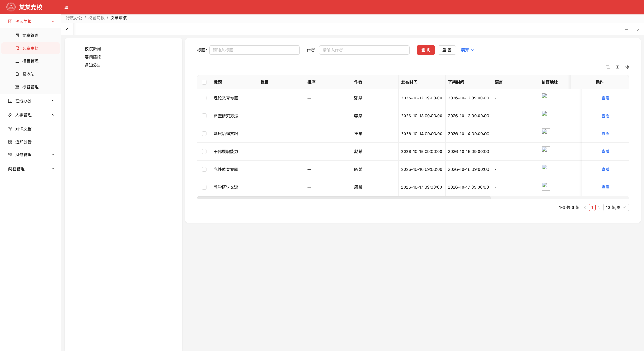Click the 回收站 trash icon
Image resolution: width=644 pixels, height=351 pixels.
pos(17,74)
